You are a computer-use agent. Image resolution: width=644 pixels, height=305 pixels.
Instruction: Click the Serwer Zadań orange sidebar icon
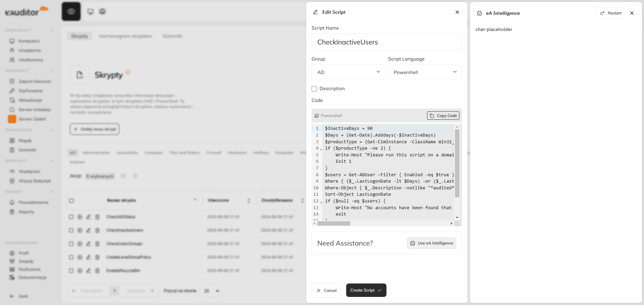[x=12, y=119]
